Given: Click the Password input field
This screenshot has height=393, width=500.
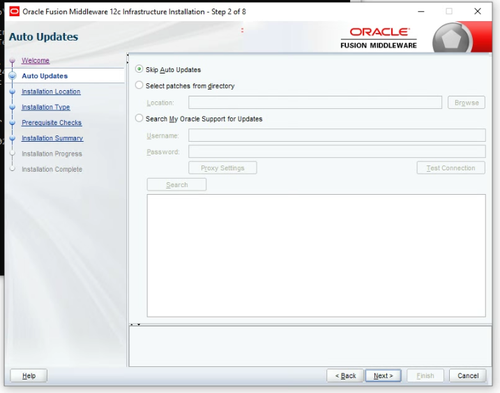Looking at the screenshot, I should click(337, 151).
